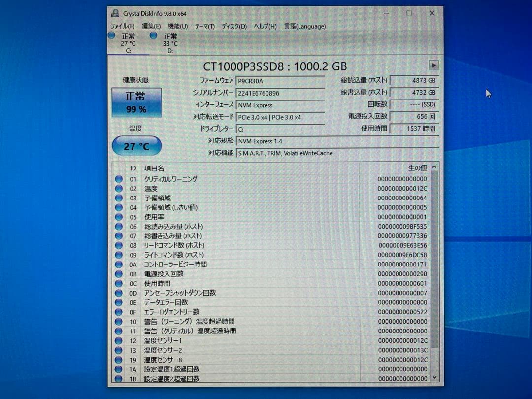
Task: Open the 言語(Language) menu
Action: pos(305,26)
